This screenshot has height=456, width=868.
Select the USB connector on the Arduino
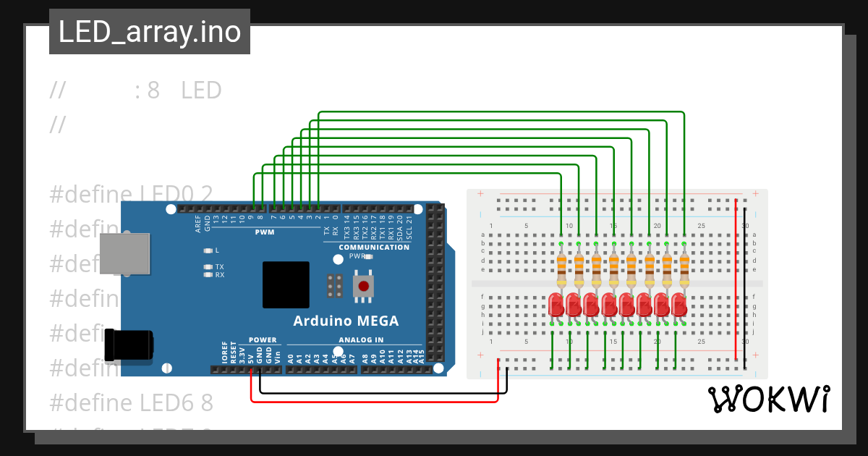pyautogui.click(x=127, y=253)
